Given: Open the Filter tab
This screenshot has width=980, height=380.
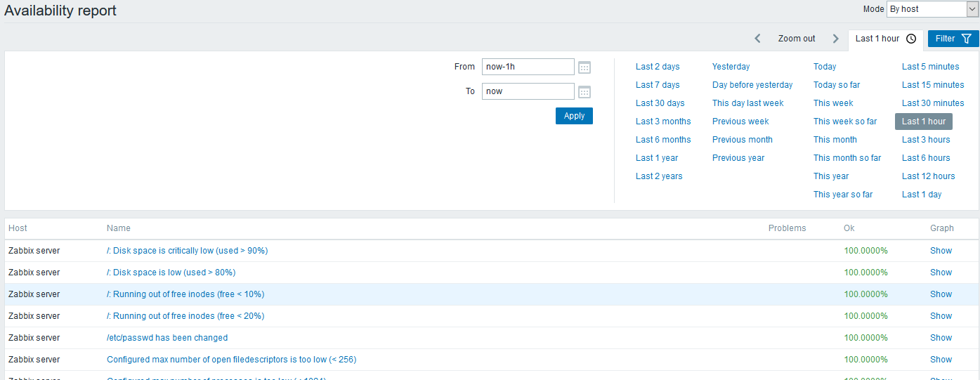Looking at the screenshot, I should point(953,39).
